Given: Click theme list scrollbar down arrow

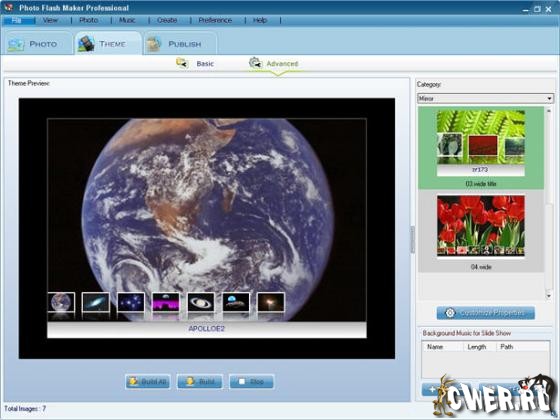Looking at the screenshot, I should pyautogui.click(x=549, y=296).
